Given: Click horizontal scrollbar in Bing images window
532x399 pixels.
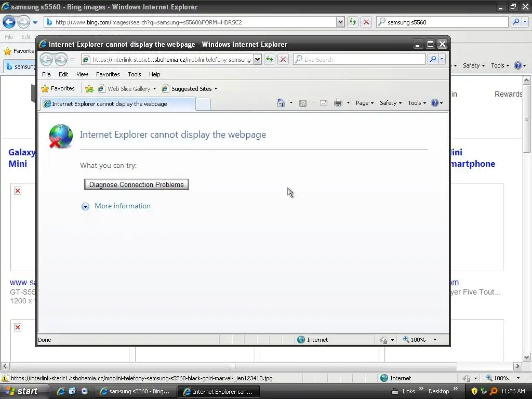Looking at the screenshot, I should click(233, 366).
